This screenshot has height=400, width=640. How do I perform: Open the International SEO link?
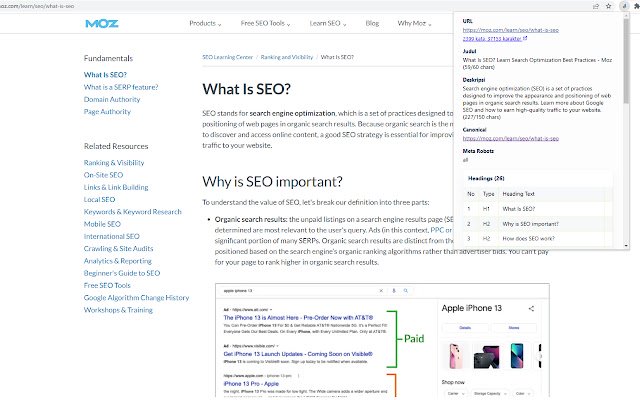click(x=111, y=236)
